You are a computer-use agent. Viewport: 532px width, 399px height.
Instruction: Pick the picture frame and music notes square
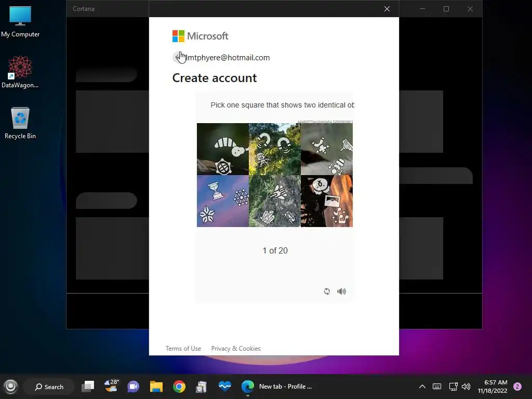[327, 201]
